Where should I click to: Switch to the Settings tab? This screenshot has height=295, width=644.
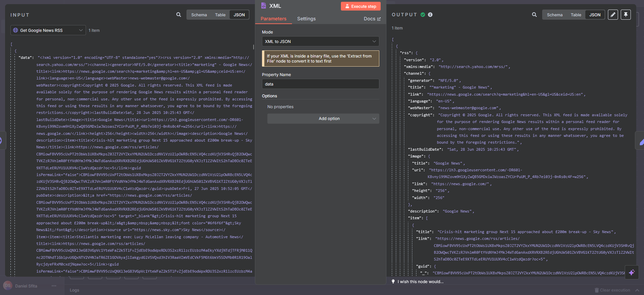(x=306, y=19)
